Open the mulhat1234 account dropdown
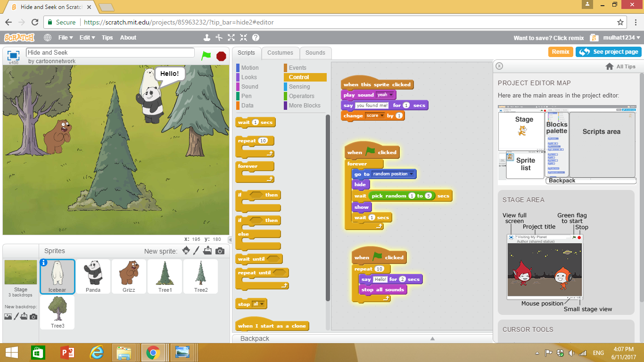Viewport: 644px width, 362px height. click(x=621, y=38)
